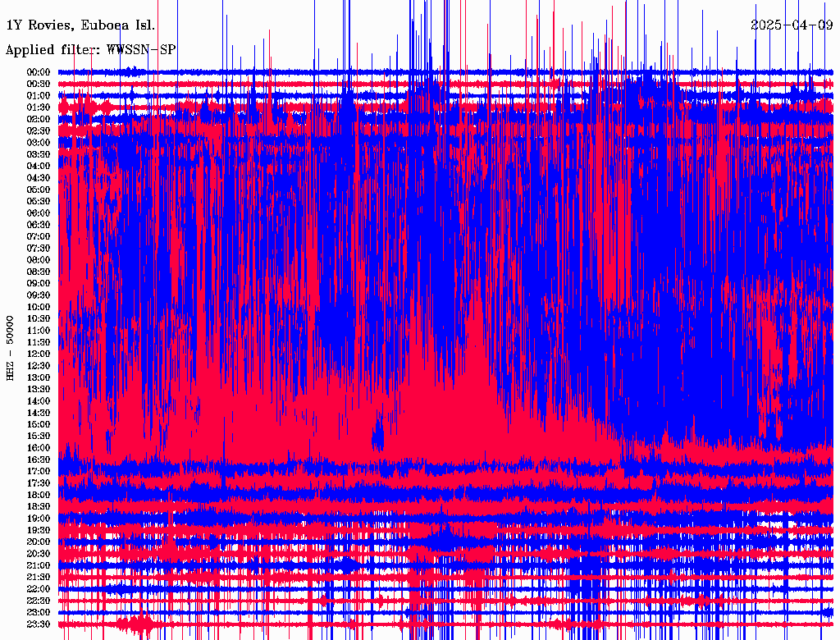The width and height of the screenshot is (840, 640).
Task: Select the 07:00 time marker
Action: click(39, 236)
